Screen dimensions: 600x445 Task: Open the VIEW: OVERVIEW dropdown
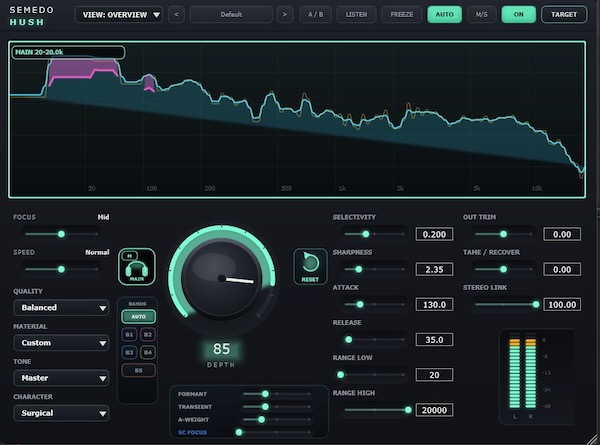(119, 15)
